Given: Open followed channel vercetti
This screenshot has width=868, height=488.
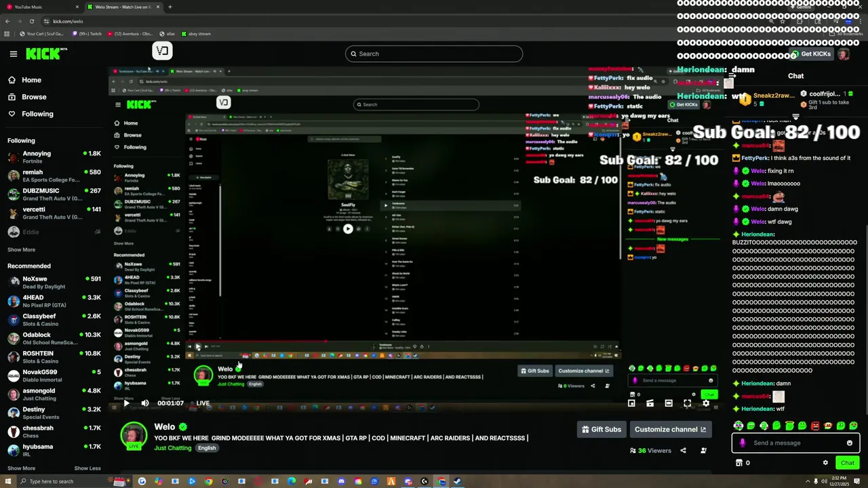Looking at the screenshot, I should (54, 213).
